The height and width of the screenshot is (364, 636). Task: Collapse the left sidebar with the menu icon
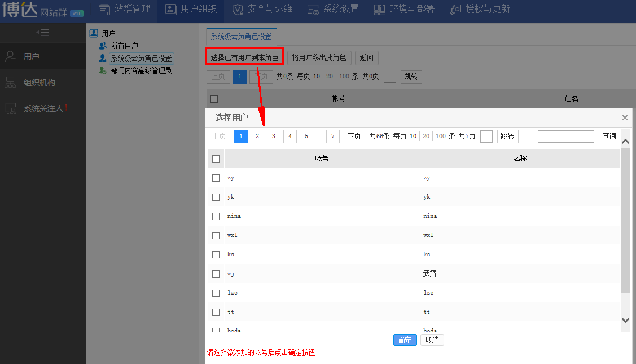point(43,32)
